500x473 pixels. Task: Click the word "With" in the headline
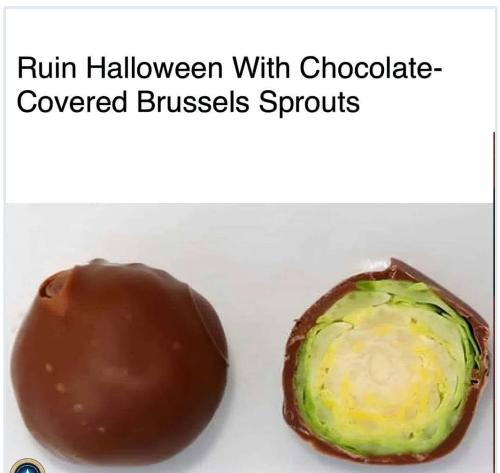(x=261, y=68)
